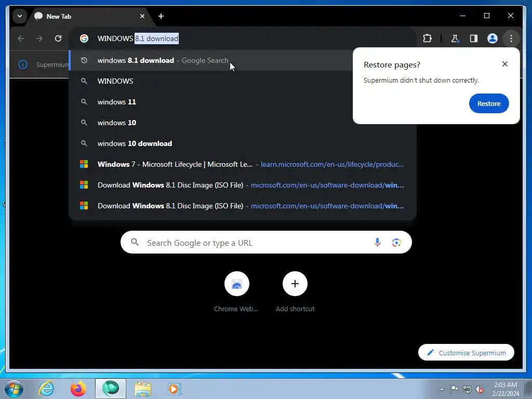Click Customise Supermium button
This screenshot has height=399, width=532.
(x=466, y=353)
